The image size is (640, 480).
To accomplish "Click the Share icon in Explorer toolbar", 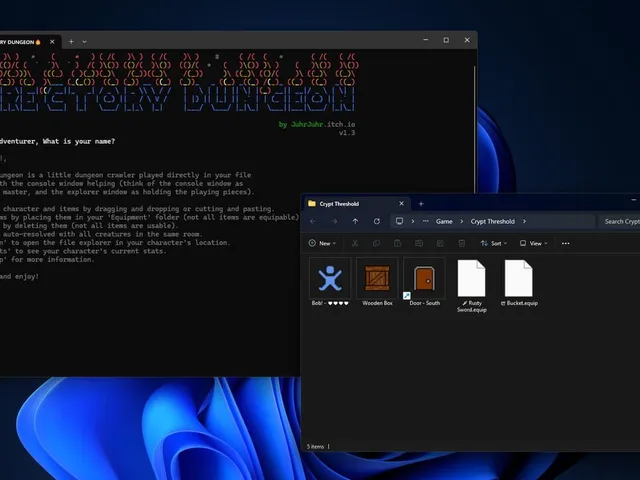I will [440, 243].
